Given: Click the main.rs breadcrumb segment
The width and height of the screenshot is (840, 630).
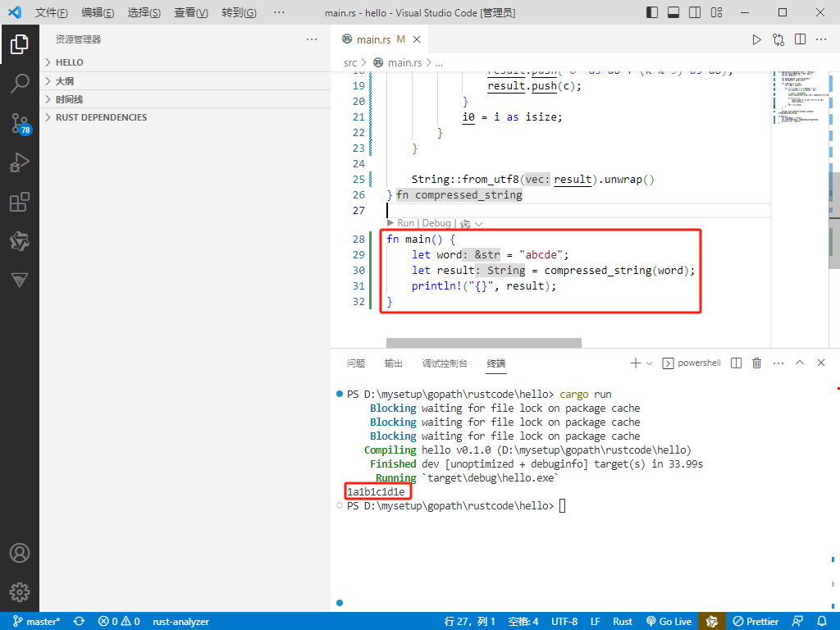Looking at the screenshot, I should [404, 62].
